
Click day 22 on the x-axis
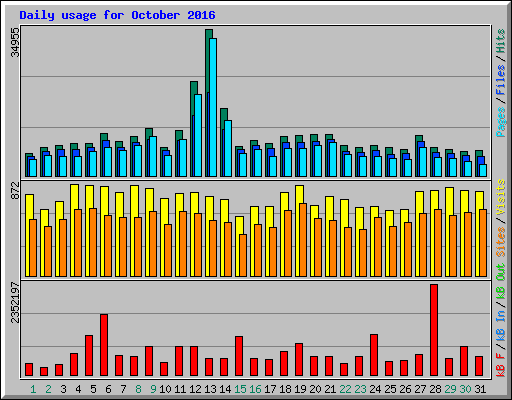345,389
